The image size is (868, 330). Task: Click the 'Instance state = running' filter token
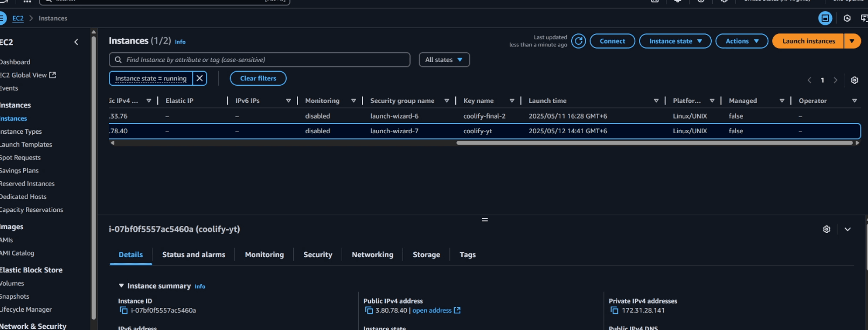tap(151, 78)
